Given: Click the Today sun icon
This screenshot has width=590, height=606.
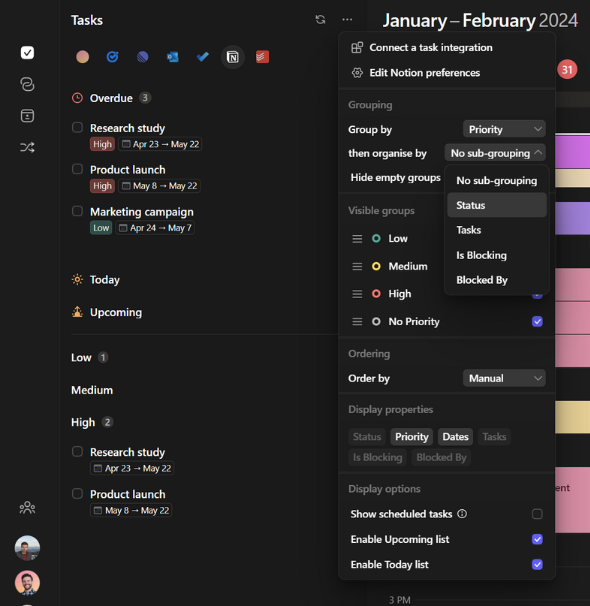Looking at the screenshot, I should pyautogui.click(x=77, y=279).
